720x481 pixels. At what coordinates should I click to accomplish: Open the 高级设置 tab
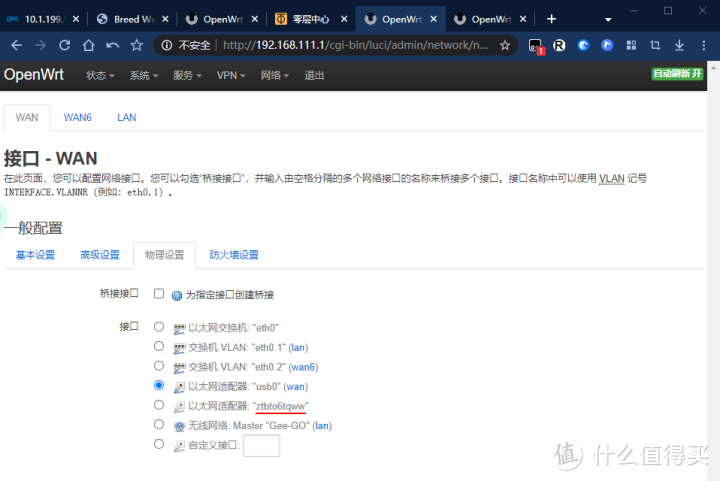coord(100,255)
